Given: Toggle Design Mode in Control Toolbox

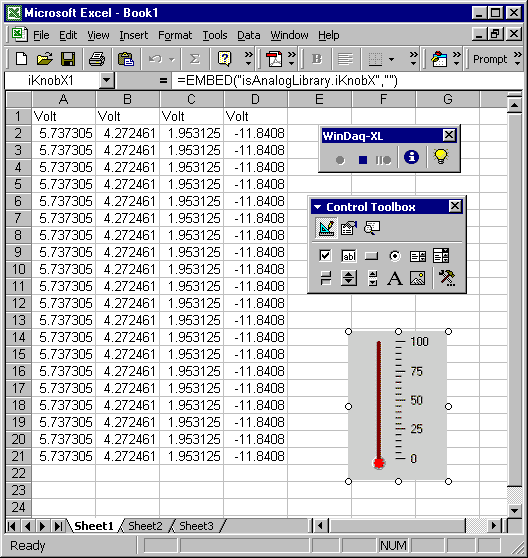Looking at the screenshot, I should point(326,228).
